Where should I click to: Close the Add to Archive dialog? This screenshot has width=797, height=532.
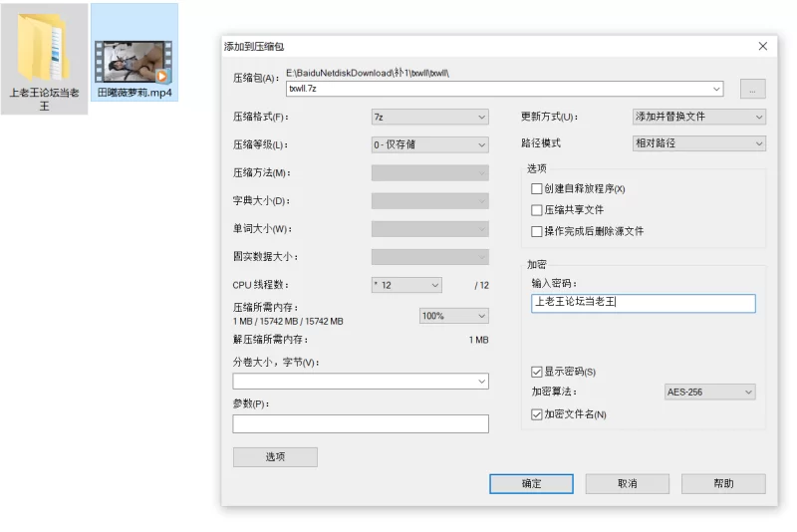[x=763, y=46]
